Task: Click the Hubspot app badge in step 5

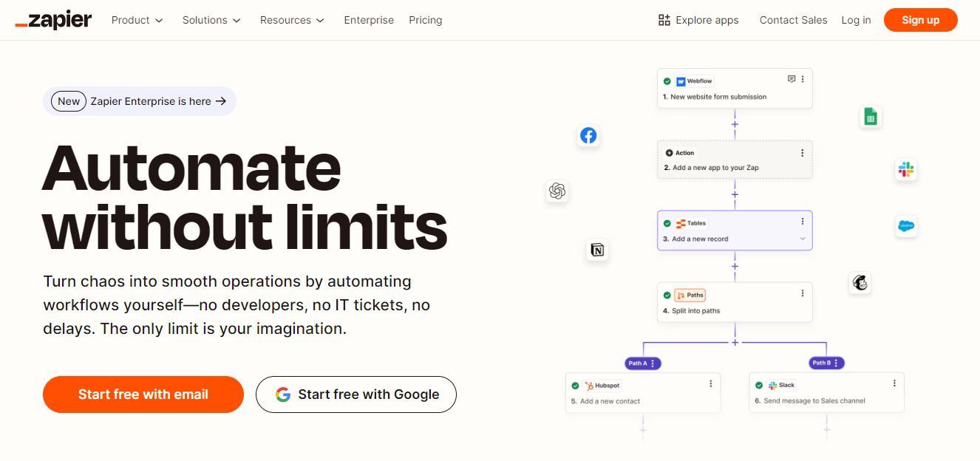Action: click(602, 386)
